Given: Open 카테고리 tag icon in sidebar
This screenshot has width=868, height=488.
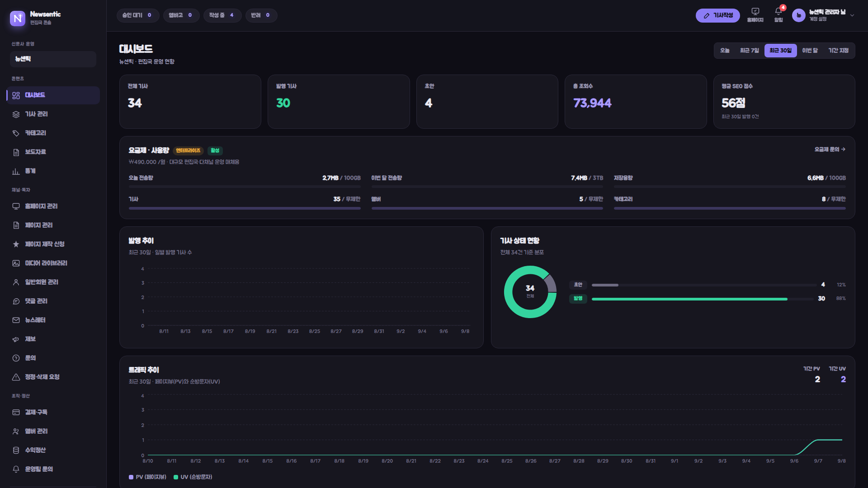Looking at the screenshot, I should point(16,133).
